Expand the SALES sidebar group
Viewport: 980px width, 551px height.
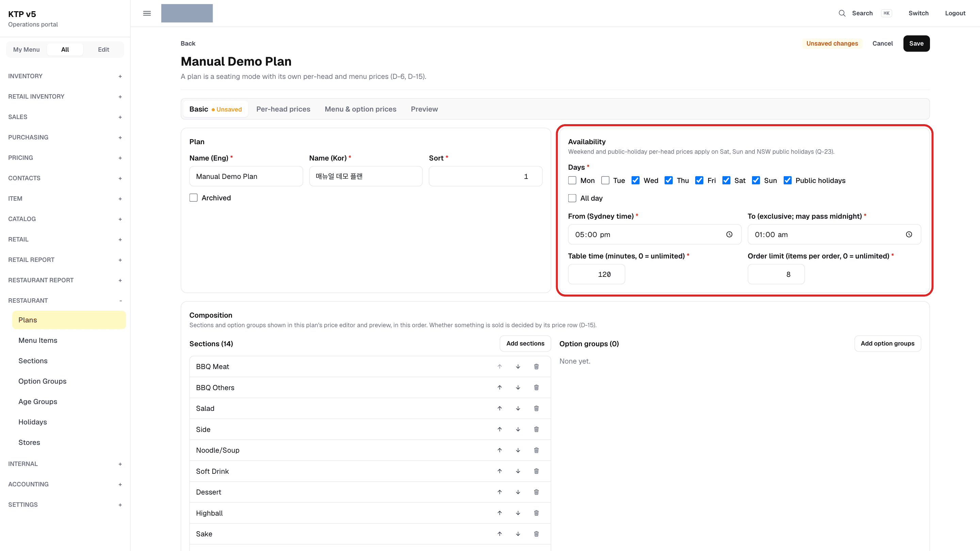coord(65,117)
